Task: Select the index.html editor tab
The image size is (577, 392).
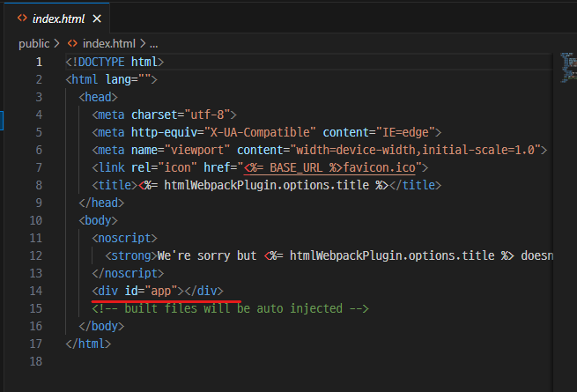Action: (56, 18)
